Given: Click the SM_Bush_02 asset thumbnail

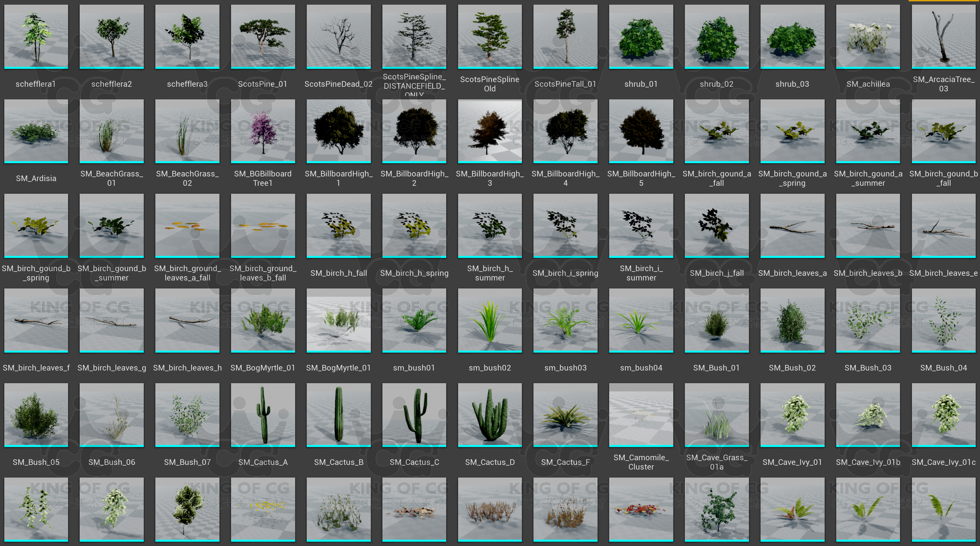Looking at the screenshot, I should click(792, 320).
